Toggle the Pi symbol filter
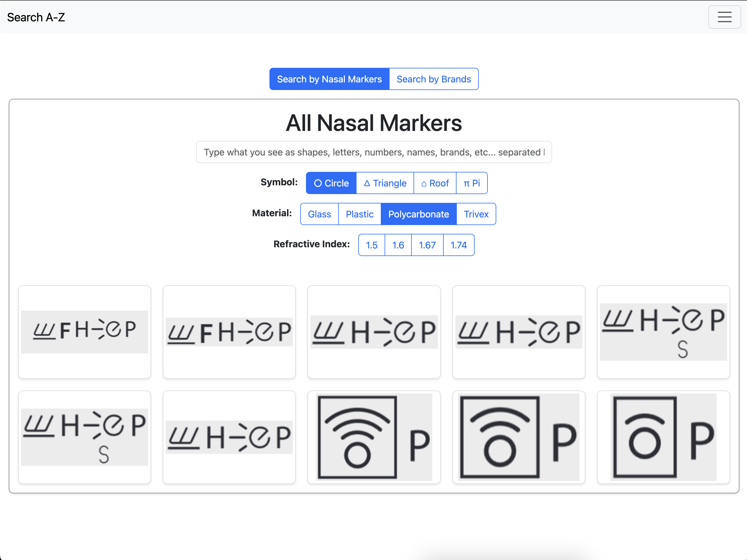Screen dimensions: 747x560 pos(471,183)
